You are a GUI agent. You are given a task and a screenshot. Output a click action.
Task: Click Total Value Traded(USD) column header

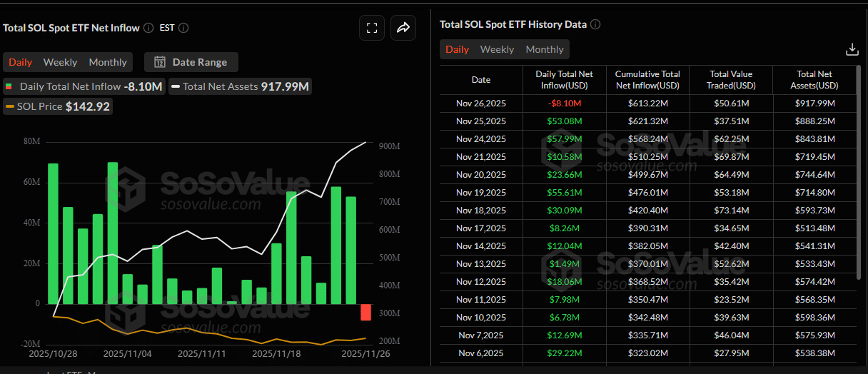point(731,80)
